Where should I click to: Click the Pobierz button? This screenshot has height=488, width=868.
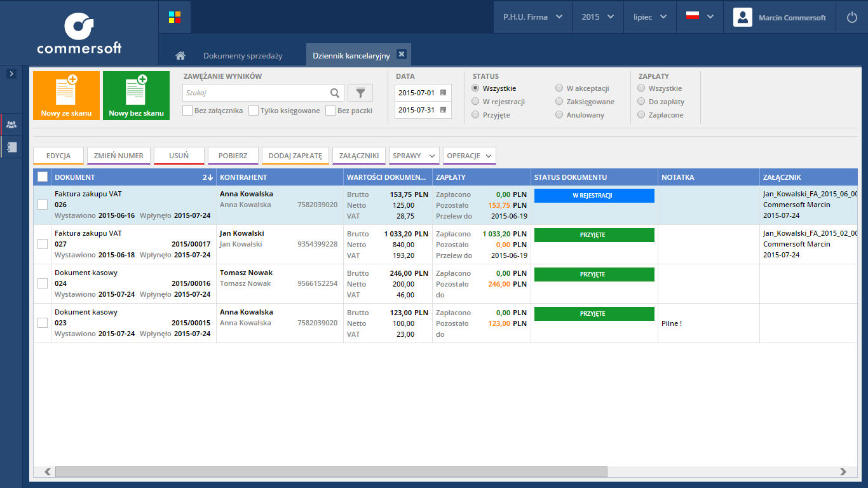click(233, 156)
